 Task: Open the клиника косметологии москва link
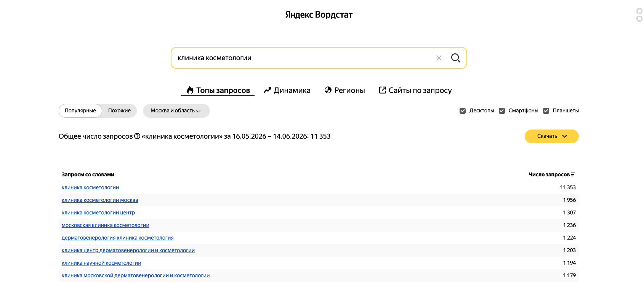[100, 200]
